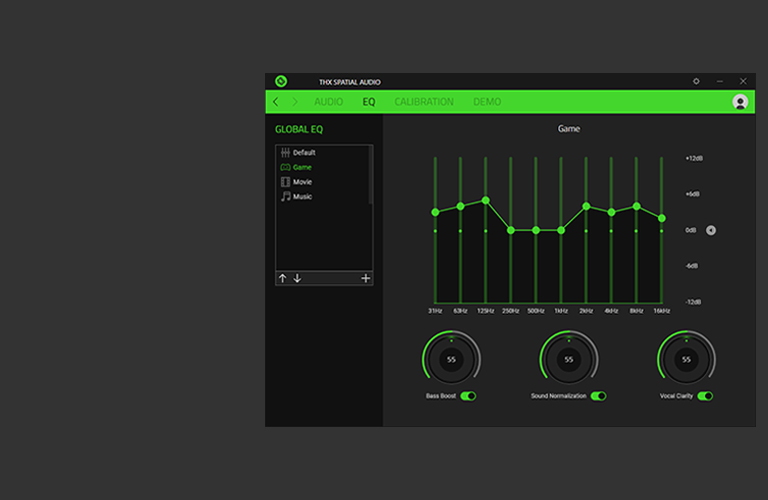Pick the Music EQ preset
The image size is (768, 500).
[x=302, y=197]
